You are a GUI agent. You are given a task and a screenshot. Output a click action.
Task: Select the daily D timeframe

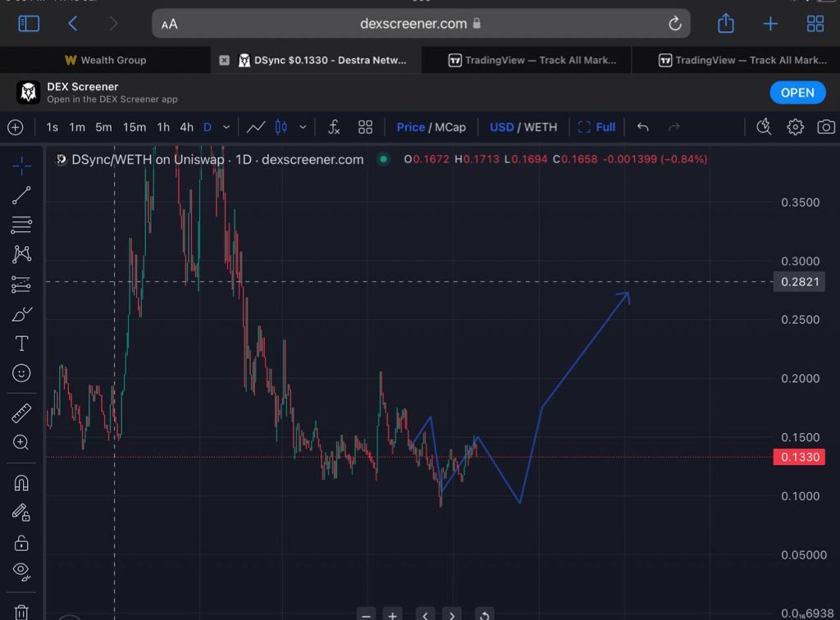point(208,127)
